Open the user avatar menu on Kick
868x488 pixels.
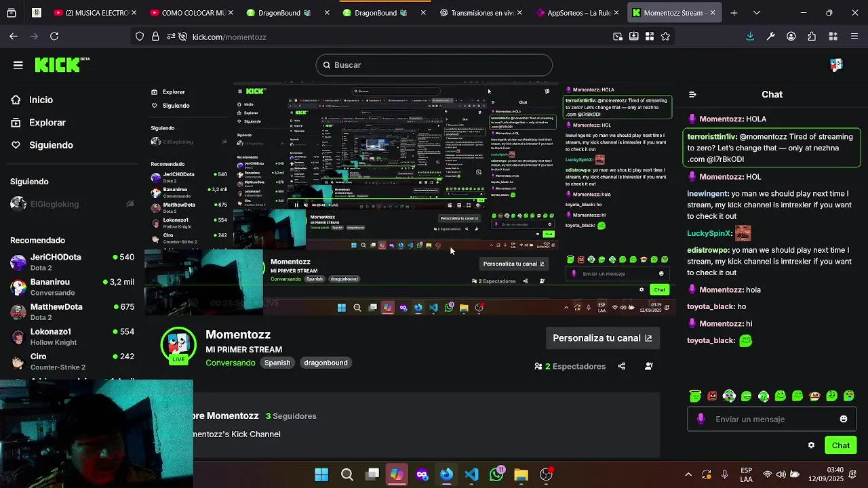[836, 65]
